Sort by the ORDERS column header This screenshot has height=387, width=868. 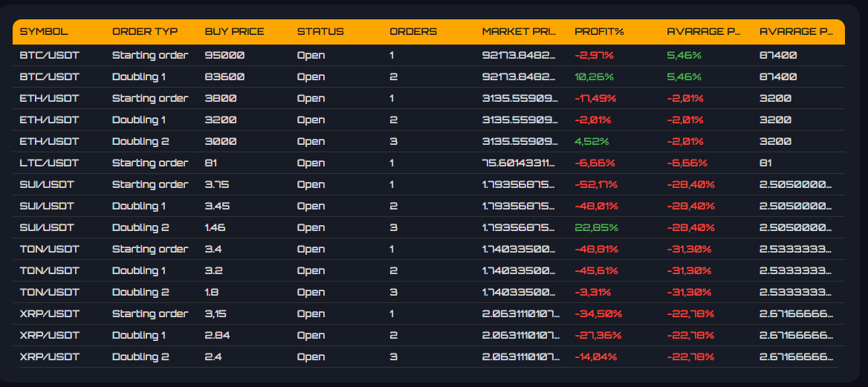[413, 31]
